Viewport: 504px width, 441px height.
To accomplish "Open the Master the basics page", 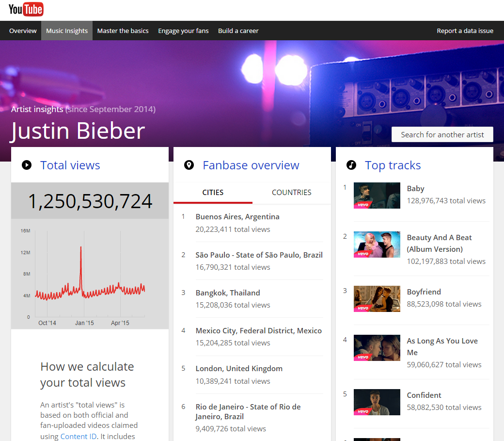I will point(123,31).
